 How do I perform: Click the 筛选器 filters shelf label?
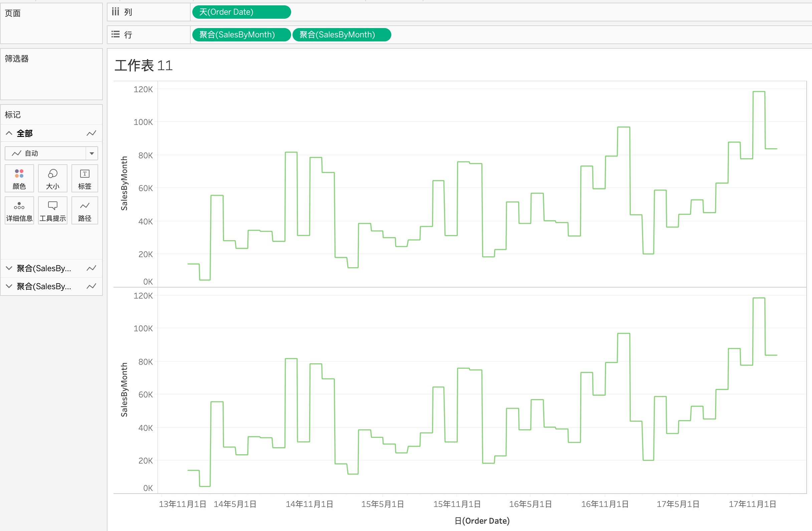(17, 59)
